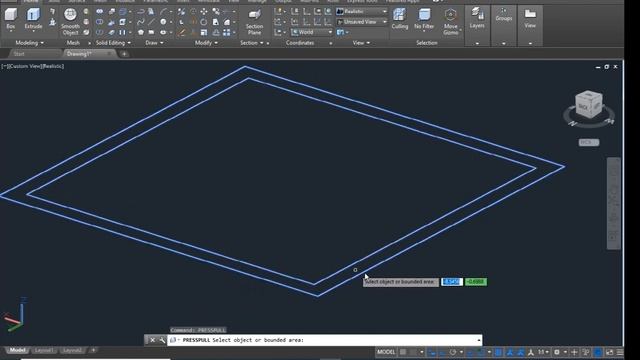Expand the Modify panel title
The image size is (640, 360).
[207, 43]
